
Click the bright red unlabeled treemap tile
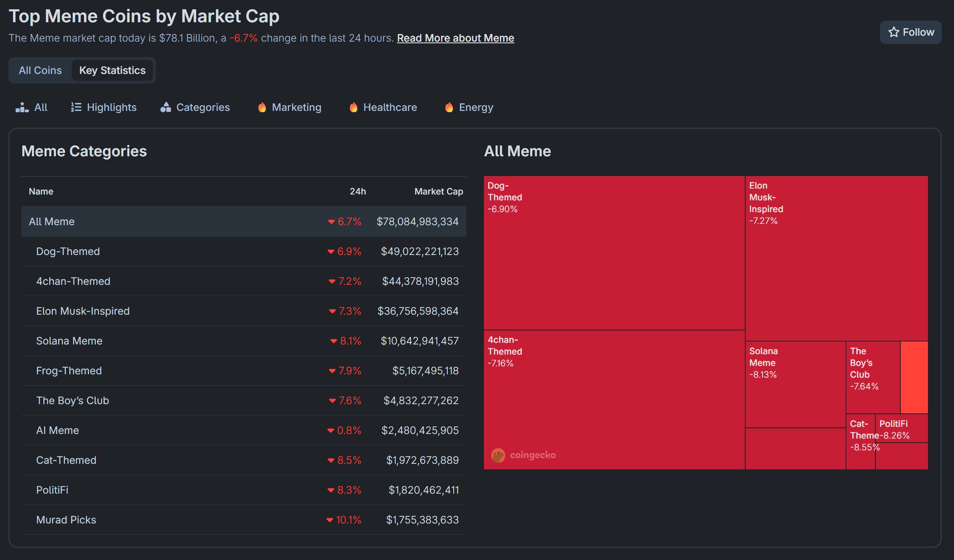(914, 377)
